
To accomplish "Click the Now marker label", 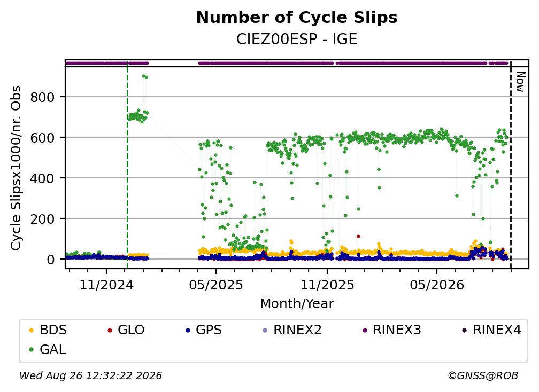I will [520, 82].
